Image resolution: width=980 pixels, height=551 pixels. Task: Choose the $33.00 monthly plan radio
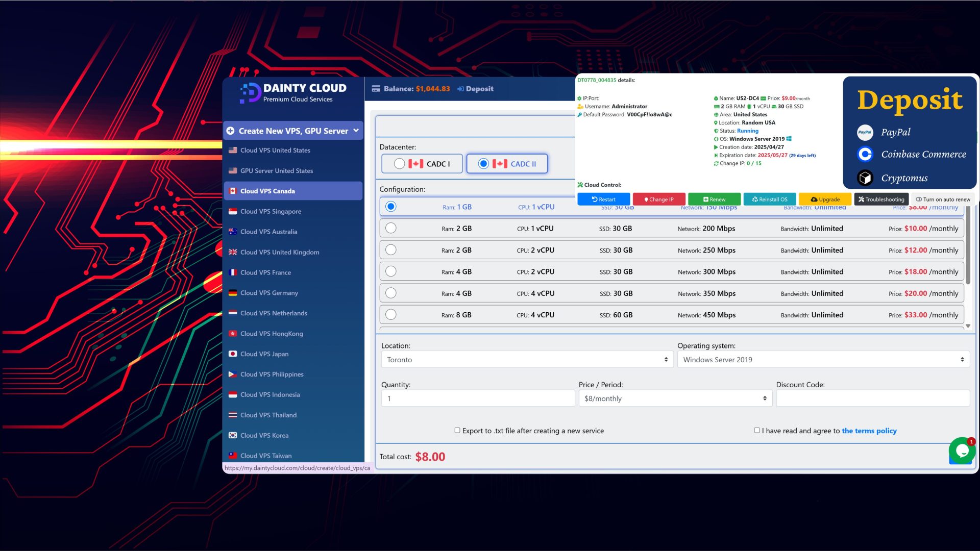[x=391, y=315]
